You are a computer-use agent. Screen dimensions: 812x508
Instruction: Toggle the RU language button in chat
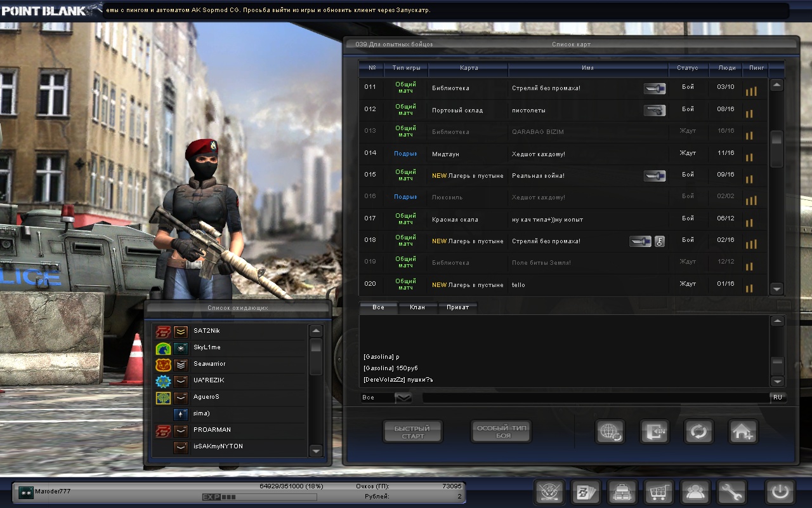778,398
